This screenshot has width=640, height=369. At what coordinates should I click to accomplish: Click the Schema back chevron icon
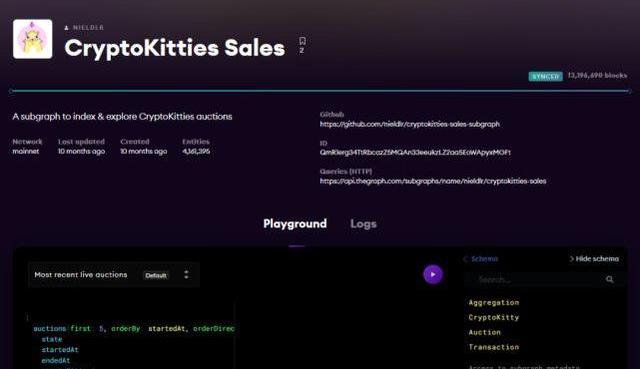pyautogui.click(x=465, y=259)
